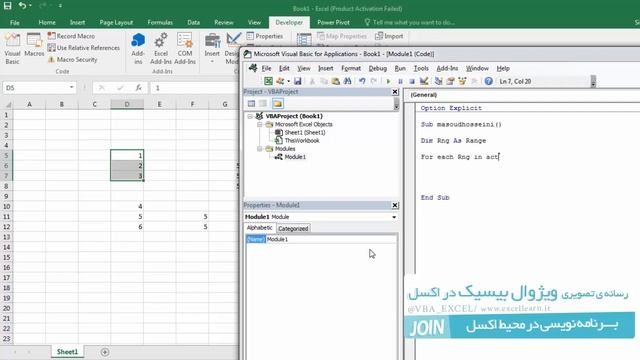Collapse the Microsoft Excel Objects folder

pyautogui.click(x=260, y=124)
